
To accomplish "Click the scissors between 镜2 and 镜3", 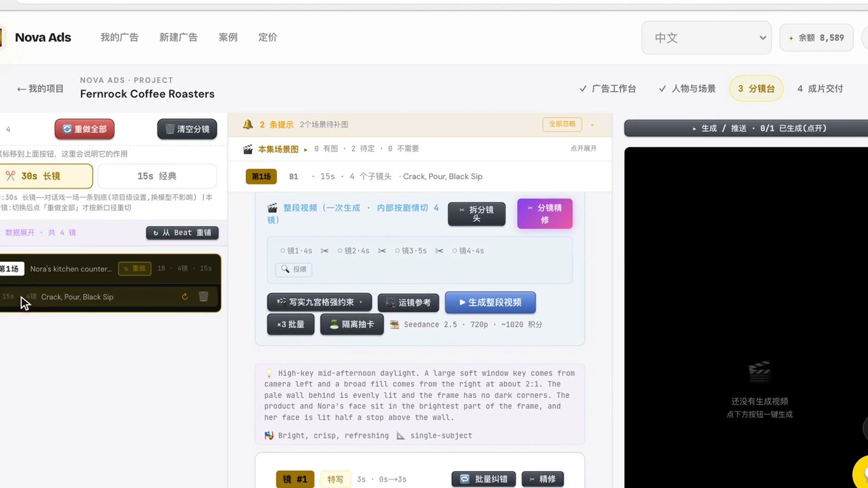I will pyautogui.click(x=382, y=251).
